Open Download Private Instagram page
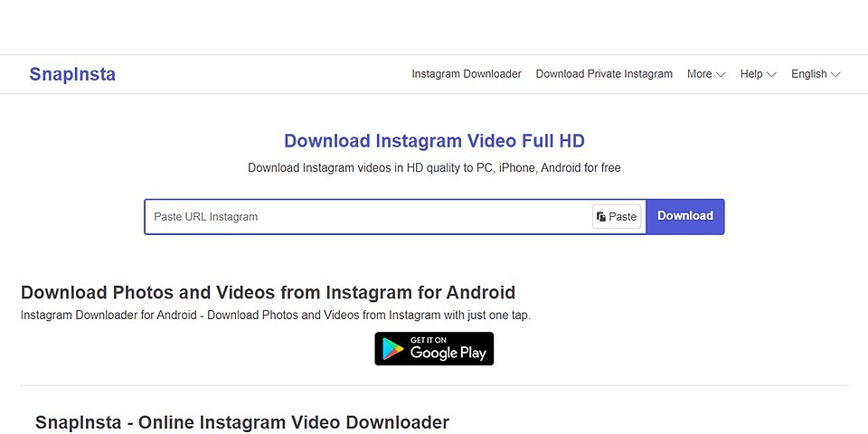Image resolution: width=868 pixels, height=434 pixels. 604,74
